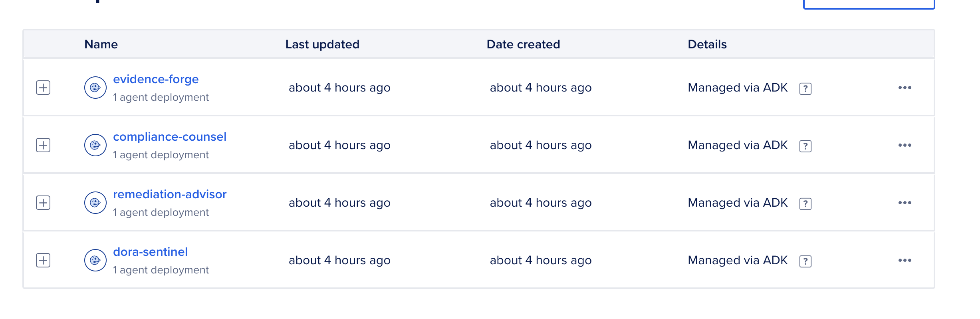Expand the remediation-advisor row
This screenshot has height=319, width=980.
point(43,203)
